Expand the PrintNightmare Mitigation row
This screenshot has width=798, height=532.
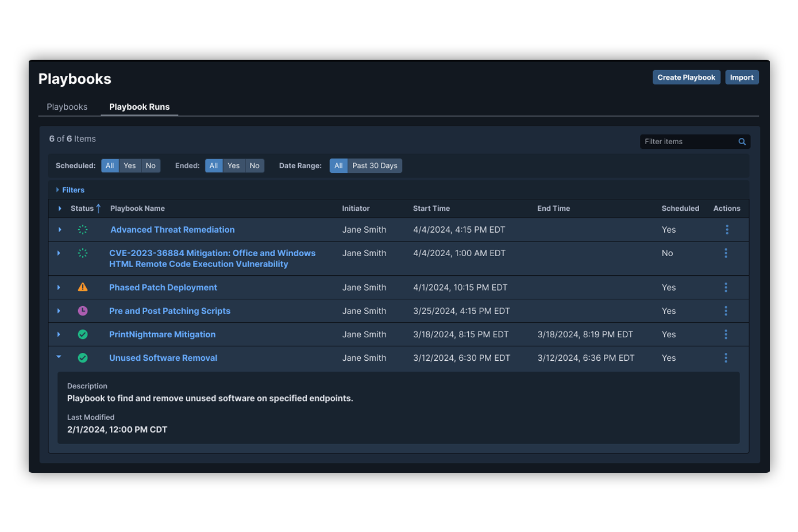pos(59,334)
